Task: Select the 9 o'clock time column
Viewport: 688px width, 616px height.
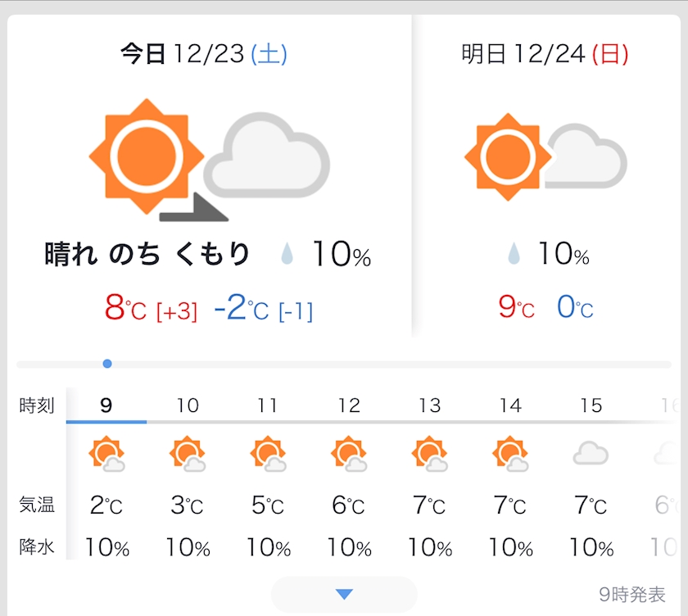Action: [106, 405]
